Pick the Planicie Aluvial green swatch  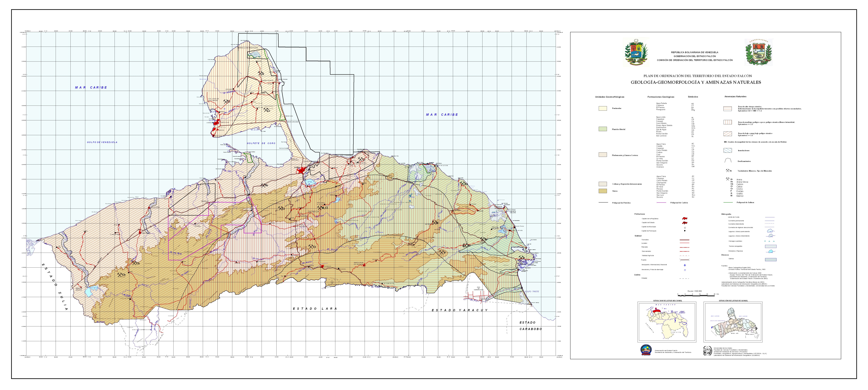pyautogui.click(x=603, y=129)
